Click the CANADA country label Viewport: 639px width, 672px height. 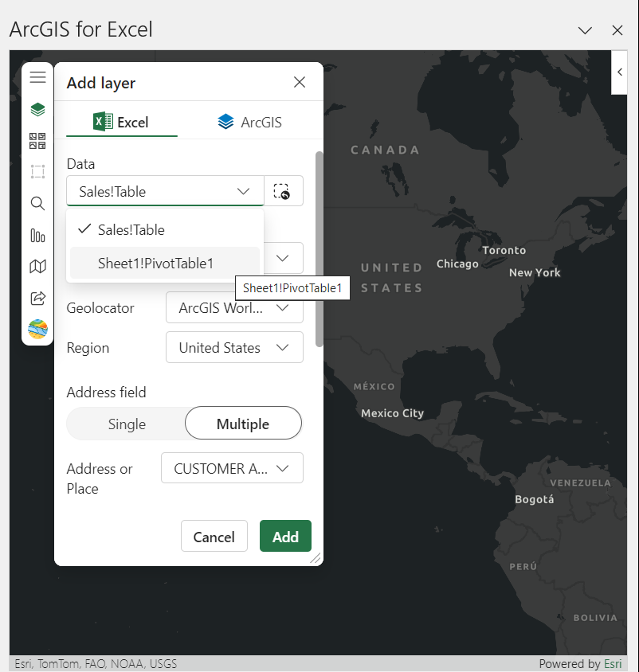(385, 150)
